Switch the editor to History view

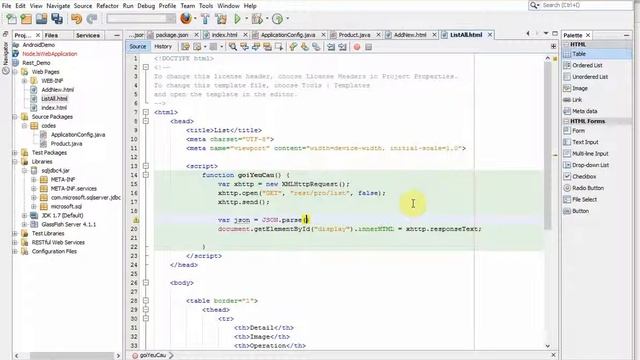(x=163, y=47)
